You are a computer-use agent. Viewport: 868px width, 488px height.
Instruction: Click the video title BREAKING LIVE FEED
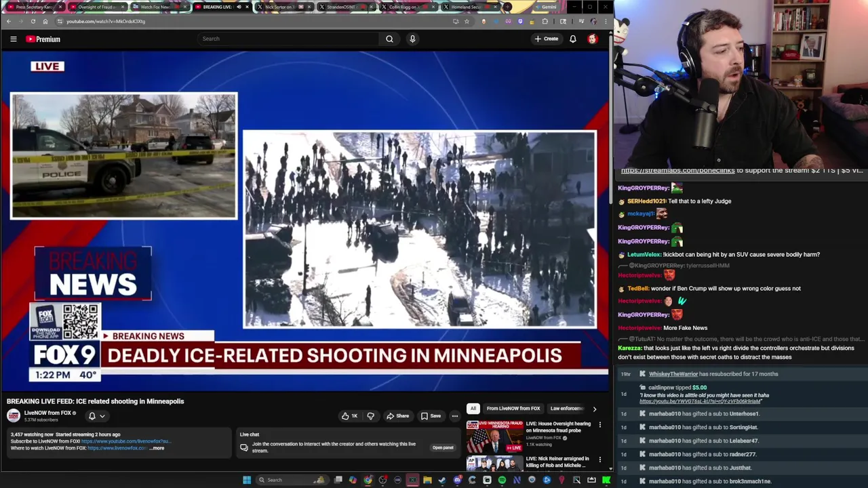(95, 401)
